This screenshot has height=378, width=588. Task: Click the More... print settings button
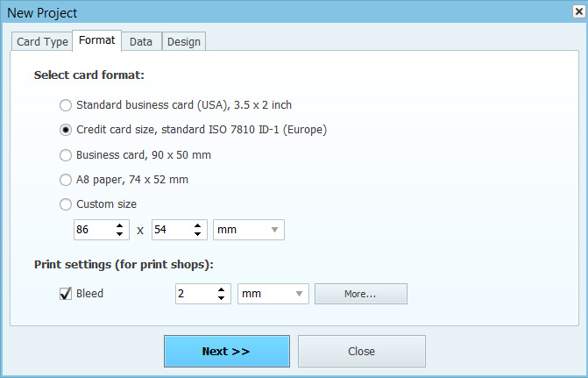361,294
